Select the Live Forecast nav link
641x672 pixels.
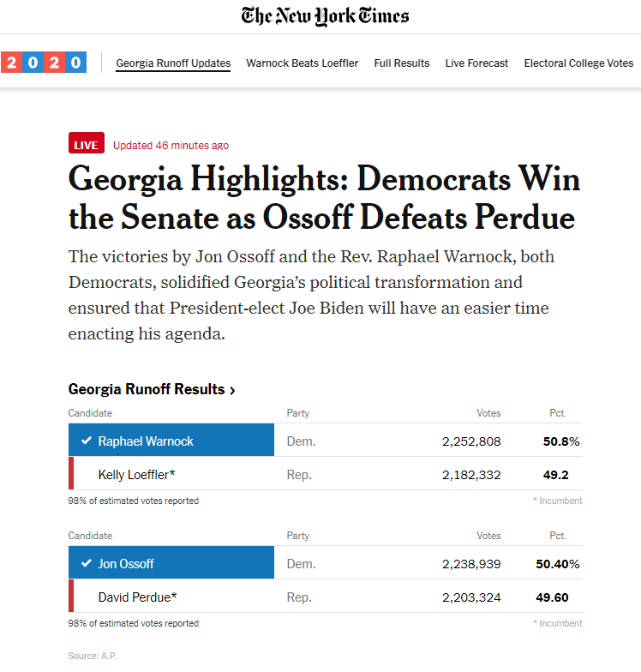click(476, 63)
